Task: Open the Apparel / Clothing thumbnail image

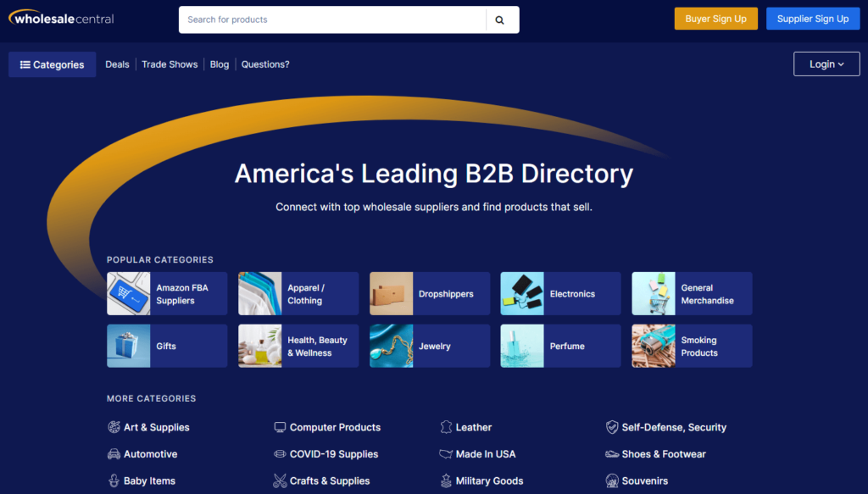Action: click(x=259, y=294)
